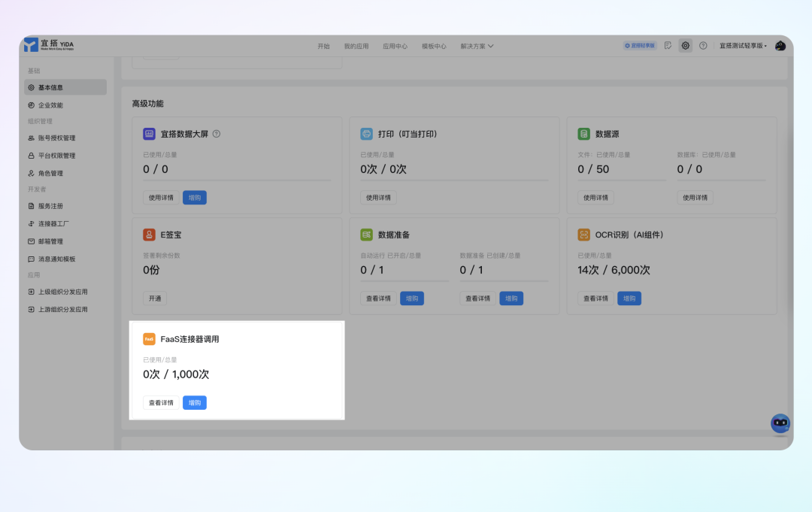Click the user avatar in the top right
The image size is (812, 512).
tap(780, 46)
